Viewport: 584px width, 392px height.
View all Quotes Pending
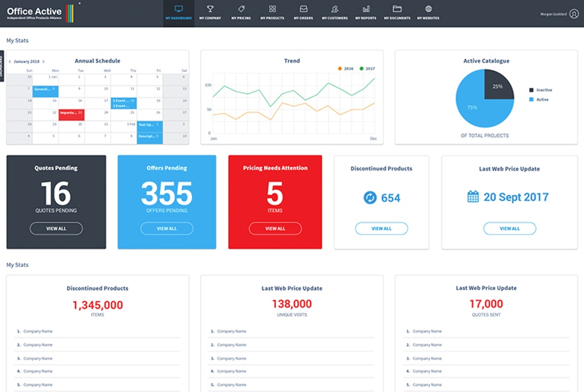coord(56,229)
